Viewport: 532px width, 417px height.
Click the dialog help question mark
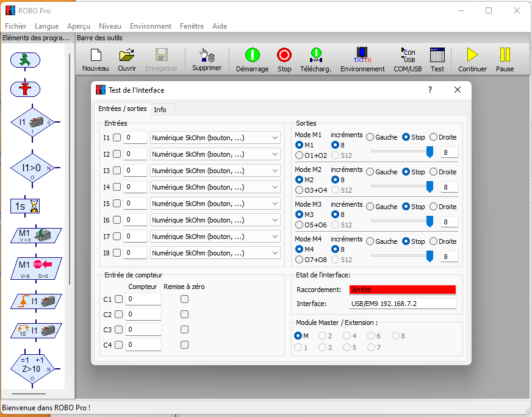(430, 90)
